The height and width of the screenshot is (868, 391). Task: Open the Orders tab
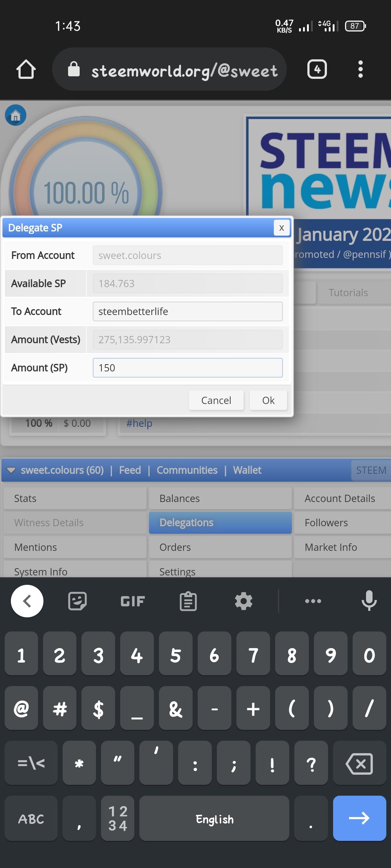tap(220, 547)
